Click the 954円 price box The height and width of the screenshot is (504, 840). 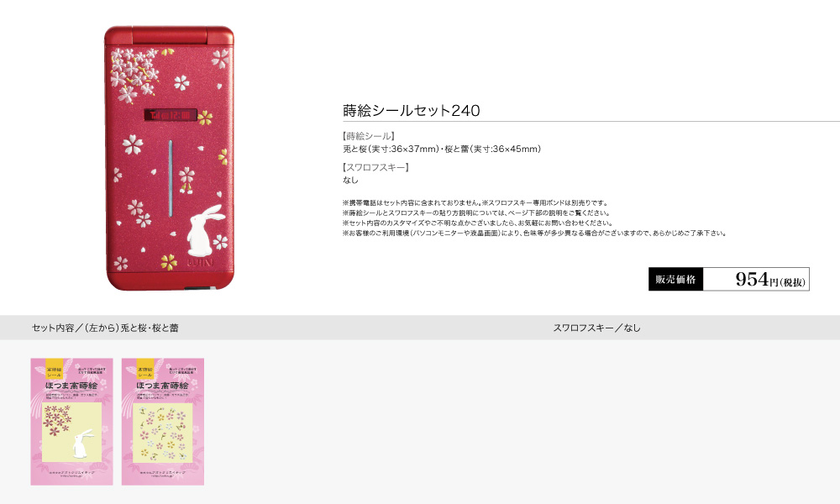756,279
